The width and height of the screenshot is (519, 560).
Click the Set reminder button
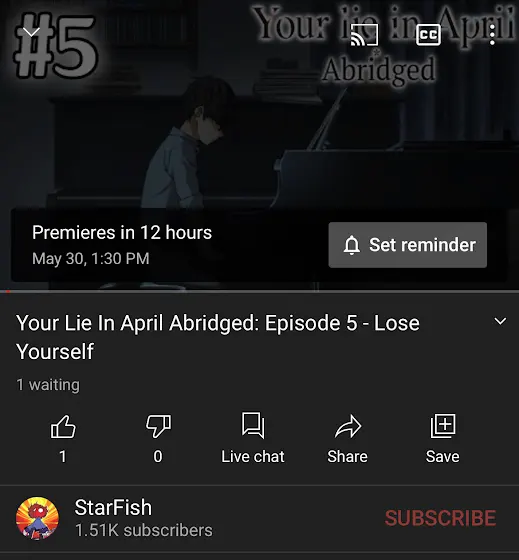[x=408, y=245]
